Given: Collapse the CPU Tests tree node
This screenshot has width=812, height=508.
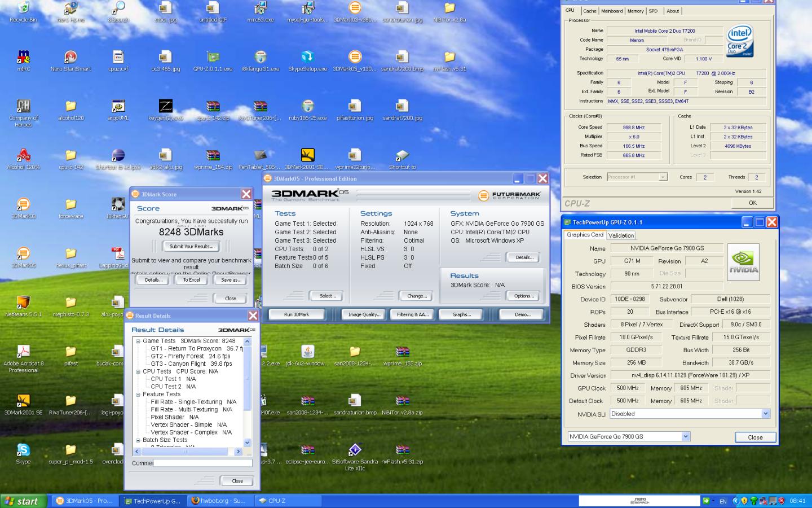Looking at the screenshot, I should pyautogui.click(x=138, y=371).
